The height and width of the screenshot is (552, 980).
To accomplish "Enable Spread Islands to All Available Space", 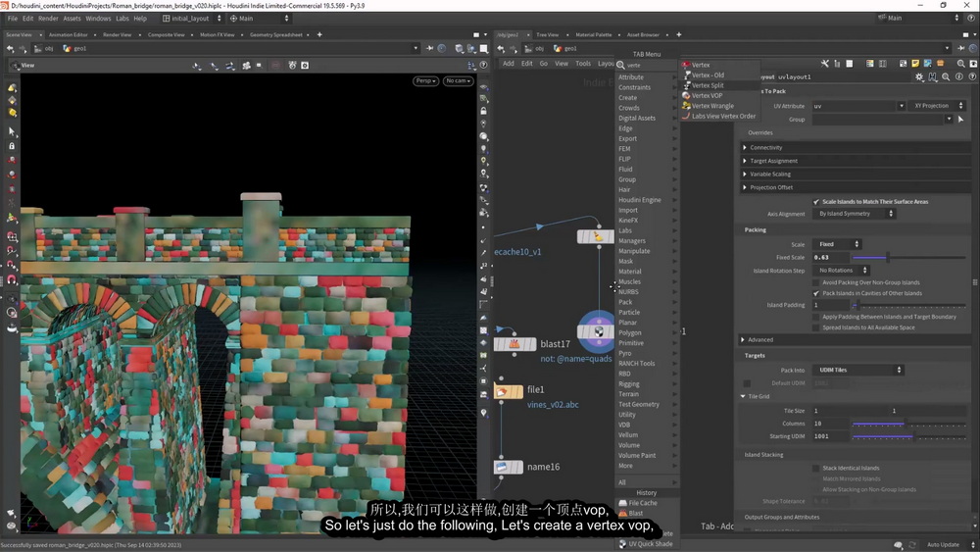I will 815,327.
